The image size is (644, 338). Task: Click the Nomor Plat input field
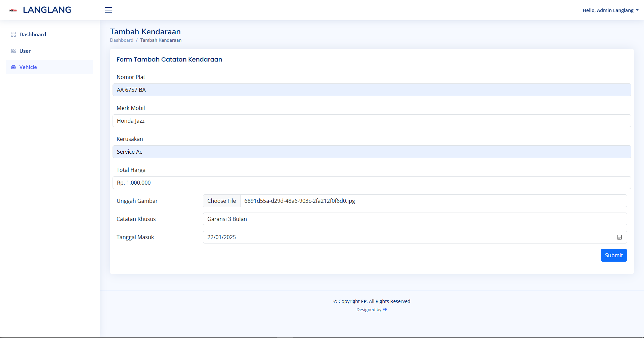click(372, 90)
